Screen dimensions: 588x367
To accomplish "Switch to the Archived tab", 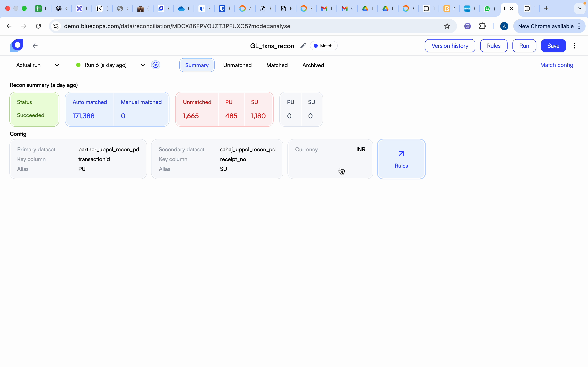I will pyautogui.click(x=313, y=65).
